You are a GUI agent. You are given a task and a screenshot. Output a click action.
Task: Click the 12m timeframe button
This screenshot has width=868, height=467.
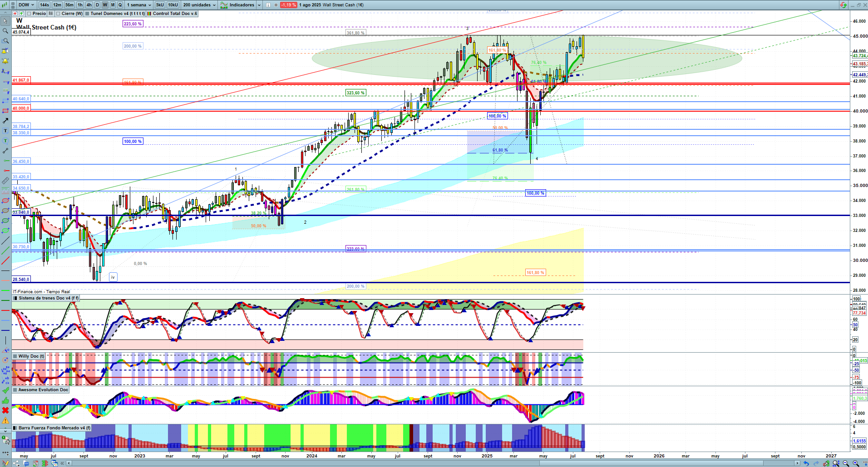(x=57, y=5)
